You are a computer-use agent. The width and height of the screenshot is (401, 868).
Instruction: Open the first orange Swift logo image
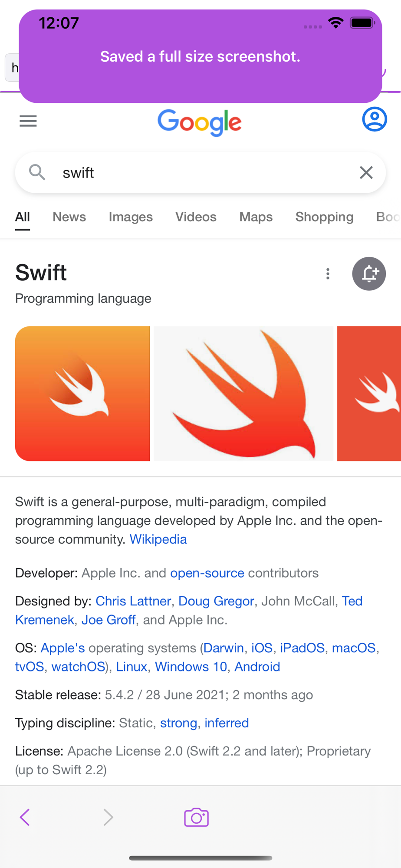(x=82, y=394)
